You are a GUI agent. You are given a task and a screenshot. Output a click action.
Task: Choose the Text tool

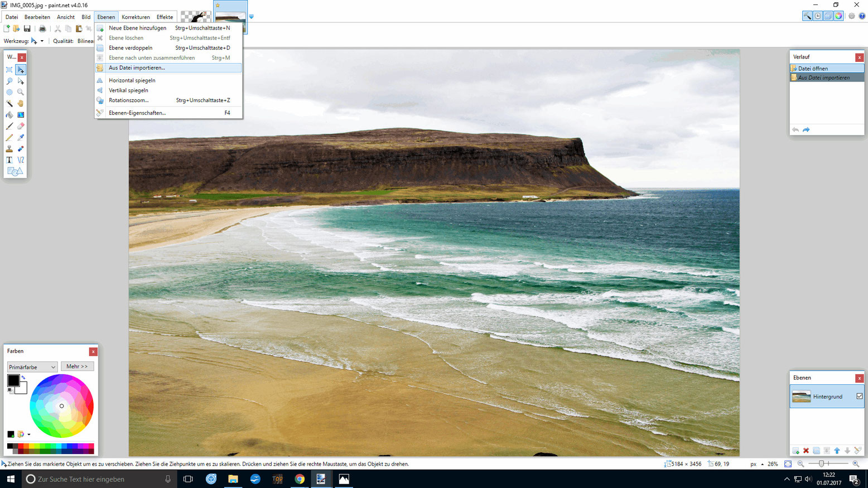pos(9,160)
